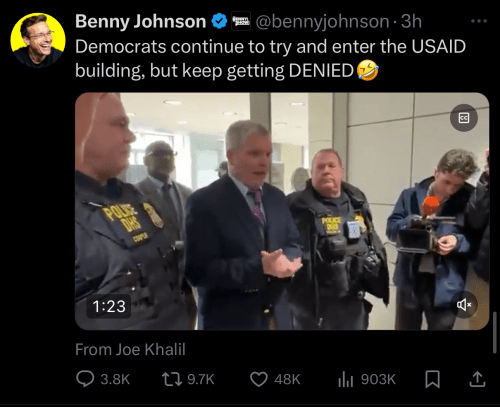Open the reply icon on the post
The width and height of the screenshot is (500, 407).
(85, 379)
